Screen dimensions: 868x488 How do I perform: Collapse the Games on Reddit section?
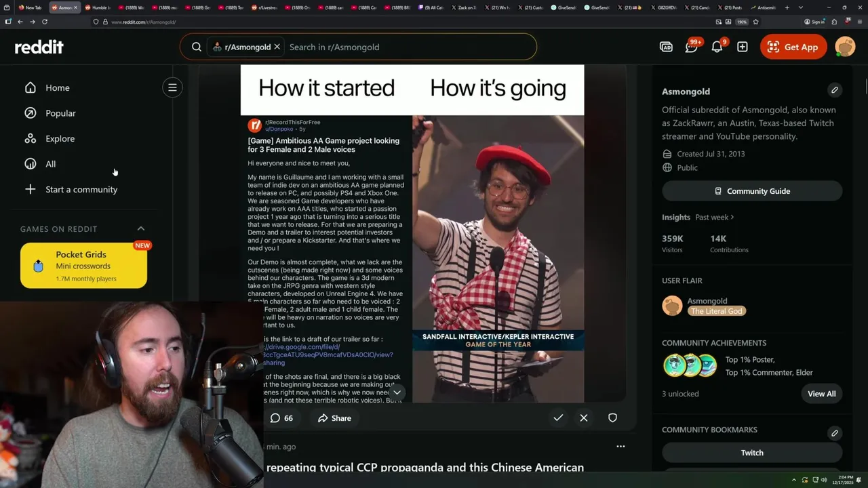point(141,228)
